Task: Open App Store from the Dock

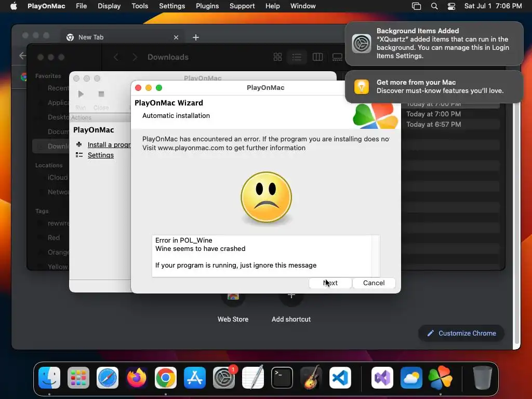Action: [195, 378]
